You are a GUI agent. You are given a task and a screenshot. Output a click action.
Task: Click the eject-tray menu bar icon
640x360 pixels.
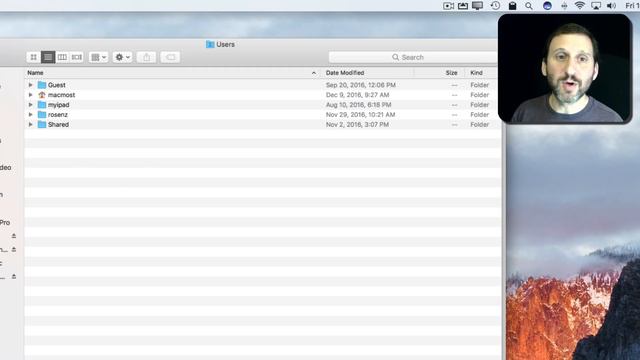[x=463, y=6]
